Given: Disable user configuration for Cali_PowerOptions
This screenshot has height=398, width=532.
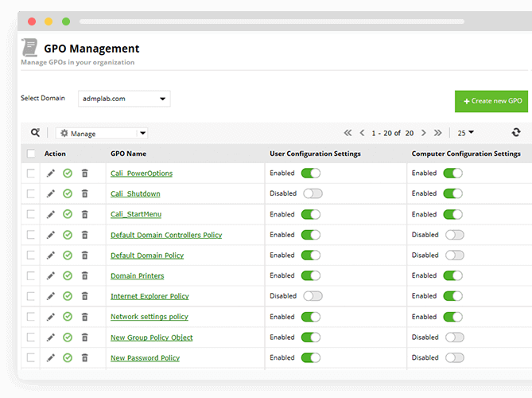Looking at the screenshot, I should click(x=310, y=174).
